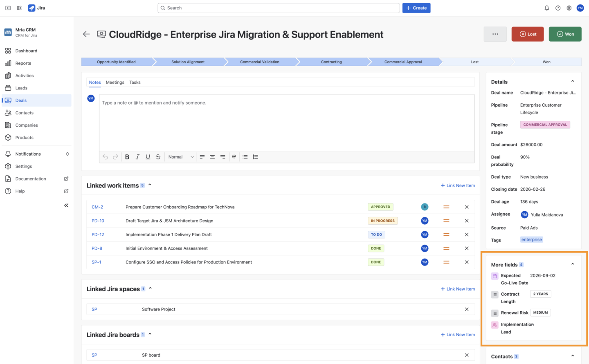The image size is (589, 364).
Task: Open the notifications bell in top bar
Action: 547,8
